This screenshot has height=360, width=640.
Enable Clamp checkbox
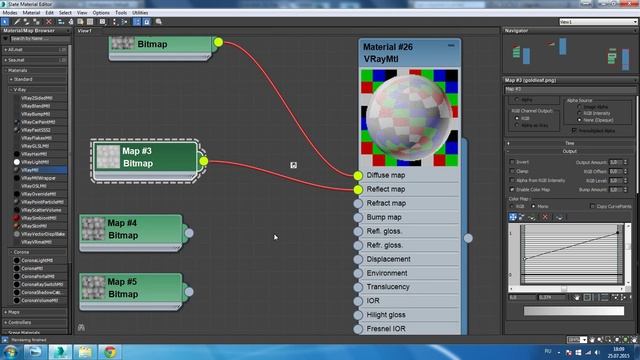tap(512, 171)
